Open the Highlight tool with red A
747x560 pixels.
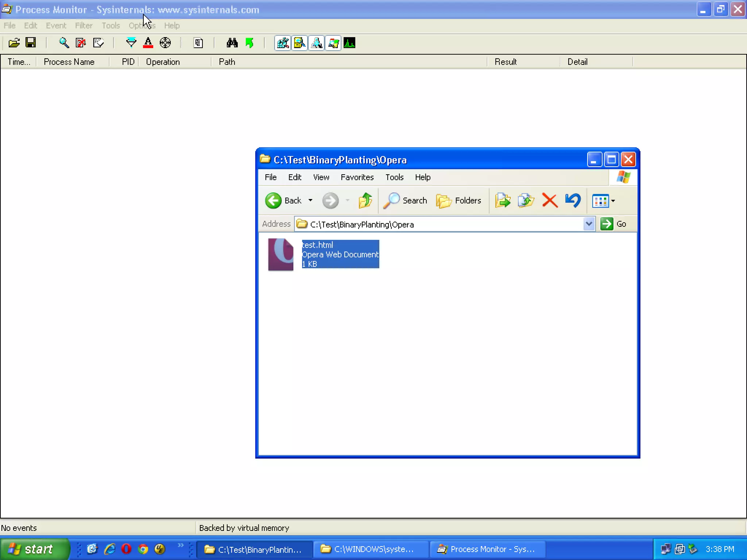click(x=148, y=43)
